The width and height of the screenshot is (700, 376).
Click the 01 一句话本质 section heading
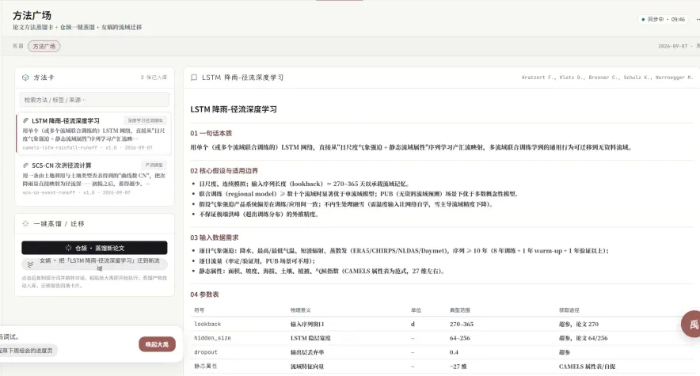tap(211, 133)
